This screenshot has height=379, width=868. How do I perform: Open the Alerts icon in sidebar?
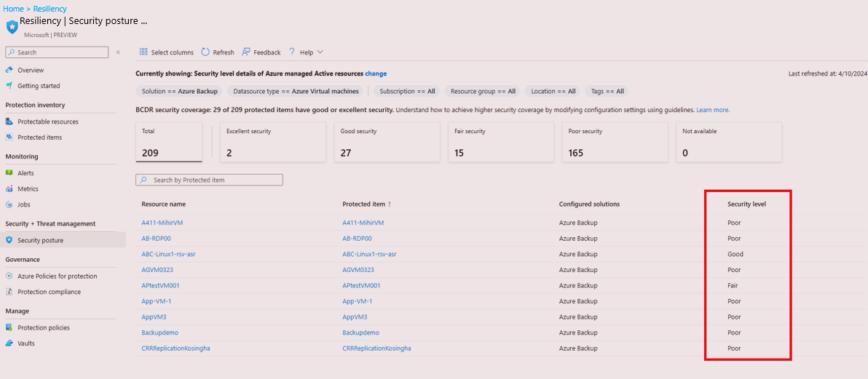pos(9,173)
